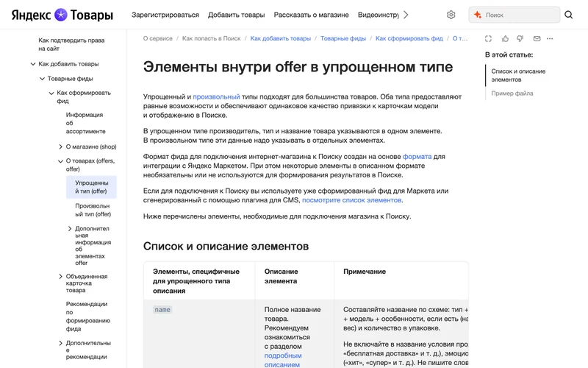588x368 pixels.
Task: Open Рекомендации по формированию фида page
Action: [x=87, y=316]
